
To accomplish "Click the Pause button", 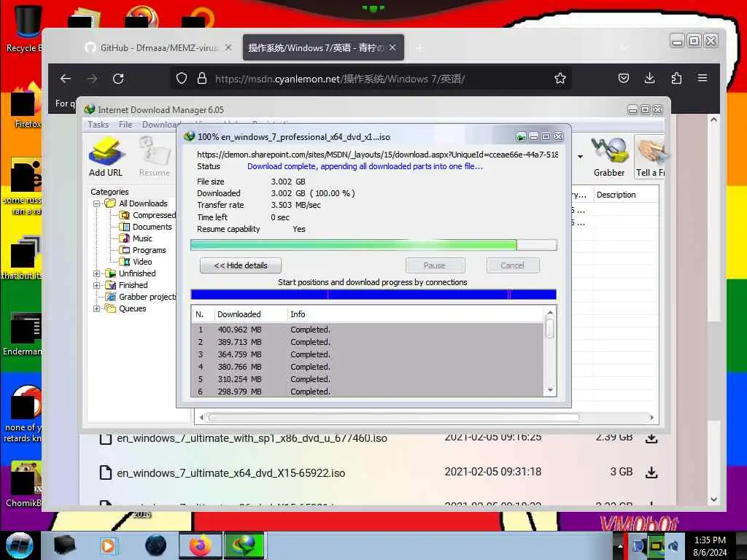I will pyautogui.click(x=435, y=265).
